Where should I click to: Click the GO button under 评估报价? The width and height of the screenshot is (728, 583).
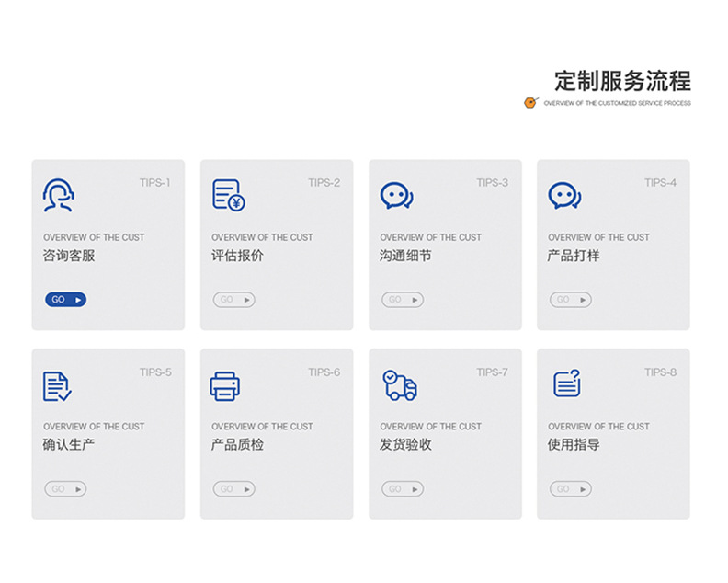(x=234, y=300)
